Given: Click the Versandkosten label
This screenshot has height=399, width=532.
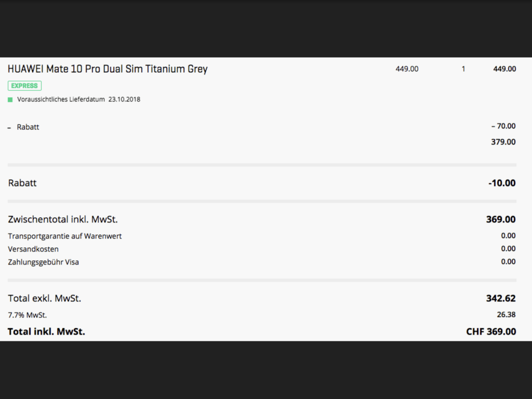Looking at the screenshot, I should click(x=33, y=249).
